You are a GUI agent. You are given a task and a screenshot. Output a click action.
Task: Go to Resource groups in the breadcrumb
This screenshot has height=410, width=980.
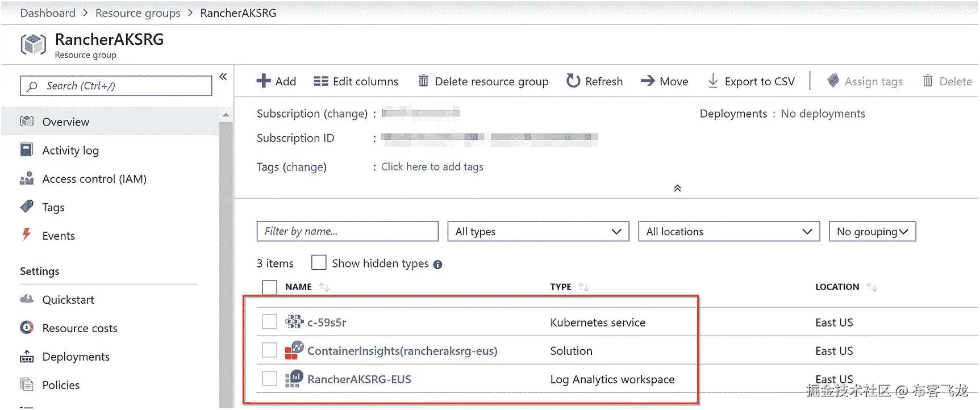point(138,13)
